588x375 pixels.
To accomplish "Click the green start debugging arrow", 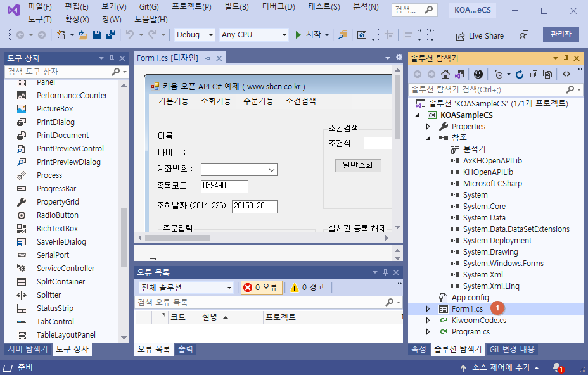I will tap(298, 35).
